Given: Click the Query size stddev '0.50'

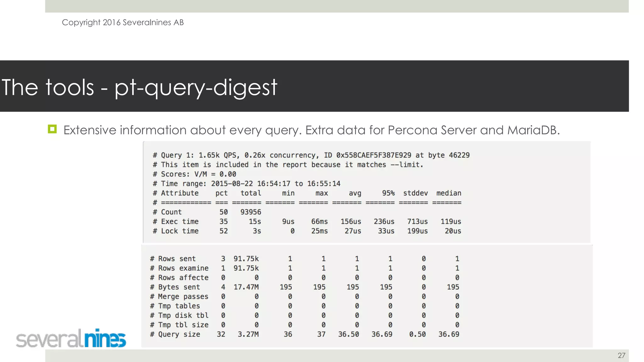Looking at the screenshot, I should pyautogui.click(x=417, y=334).
